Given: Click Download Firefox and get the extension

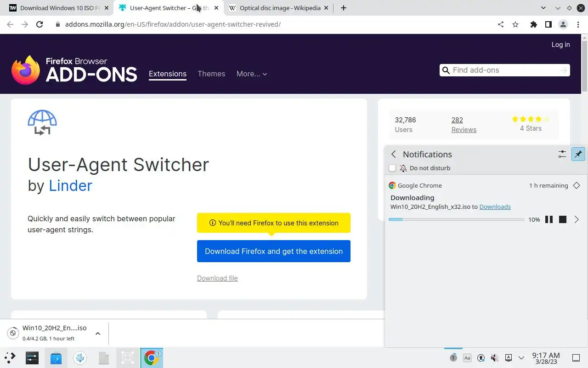Looking at the screenshot, I should point(274,251).
